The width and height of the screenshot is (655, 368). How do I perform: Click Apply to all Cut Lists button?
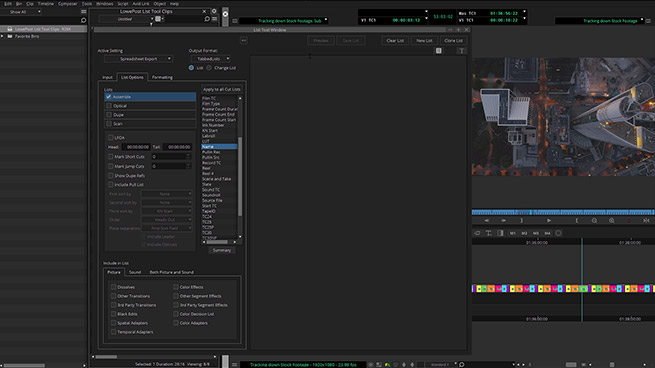222,89
